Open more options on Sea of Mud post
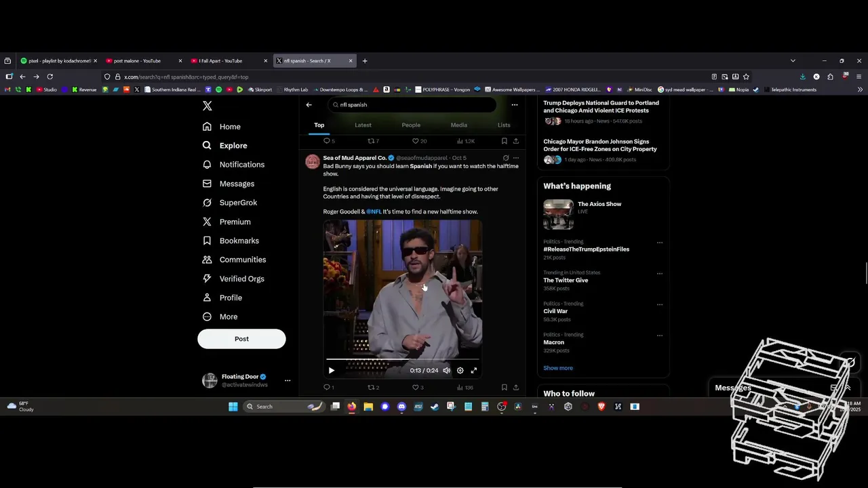This screenshot has height=488, width=868. coord(516,158)
